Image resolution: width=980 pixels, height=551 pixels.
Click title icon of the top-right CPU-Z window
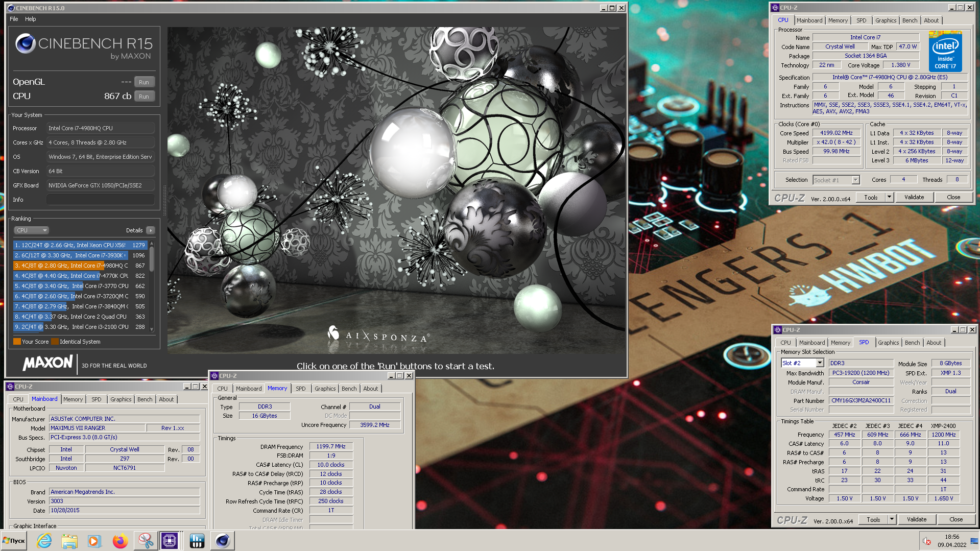tap(775, 8)
